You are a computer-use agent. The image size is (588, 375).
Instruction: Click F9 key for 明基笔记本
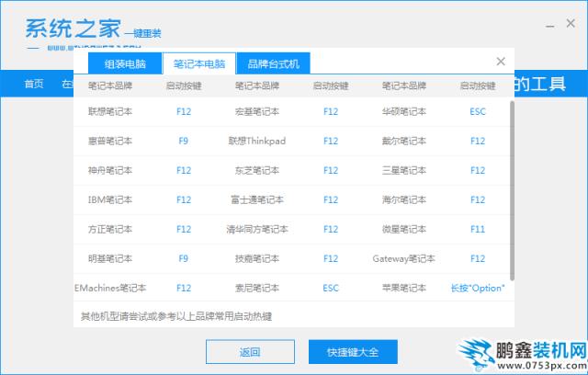[184, 258]
